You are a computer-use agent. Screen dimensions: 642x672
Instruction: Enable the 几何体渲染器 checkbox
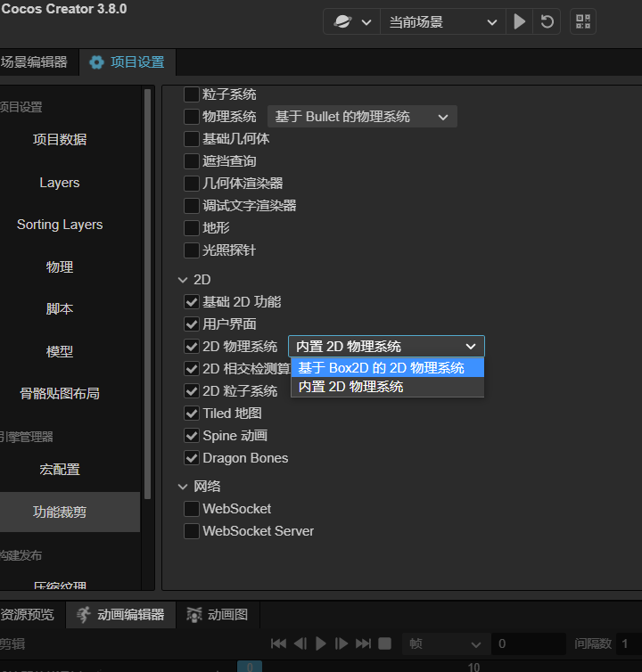click(x=192, y=184)
